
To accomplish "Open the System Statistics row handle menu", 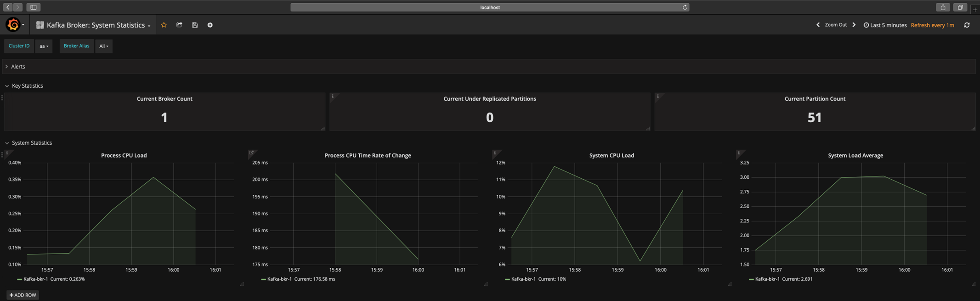I will point(2,154).
